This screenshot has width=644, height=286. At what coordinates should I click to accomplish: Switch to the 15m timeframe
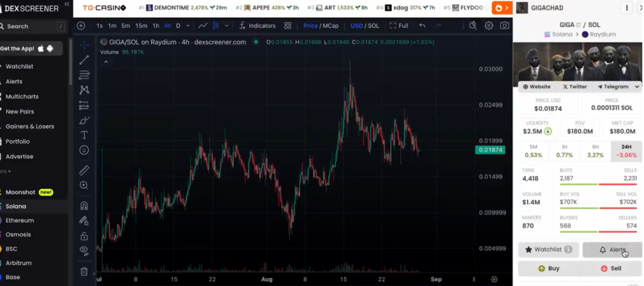click(142, 26)
